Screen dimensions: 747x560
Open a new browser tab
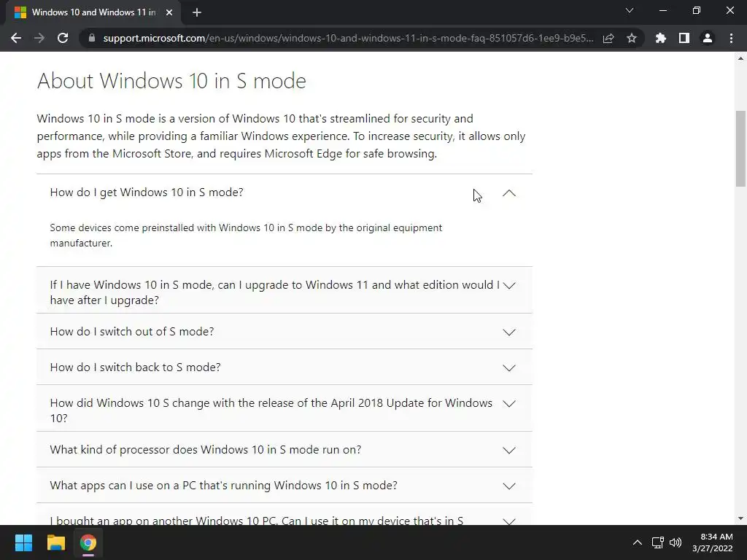197,12
